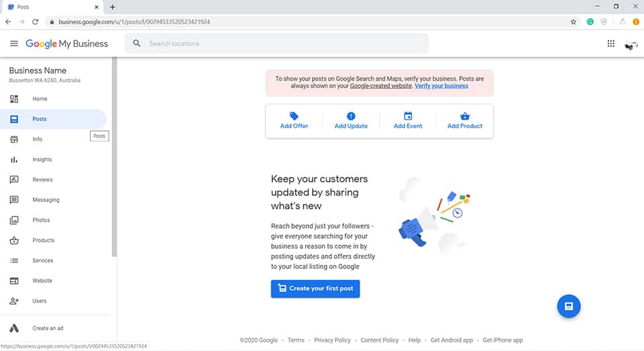
Task: Open the hamburger main menu
Action: pyautogui.click(x=14, y=44)
